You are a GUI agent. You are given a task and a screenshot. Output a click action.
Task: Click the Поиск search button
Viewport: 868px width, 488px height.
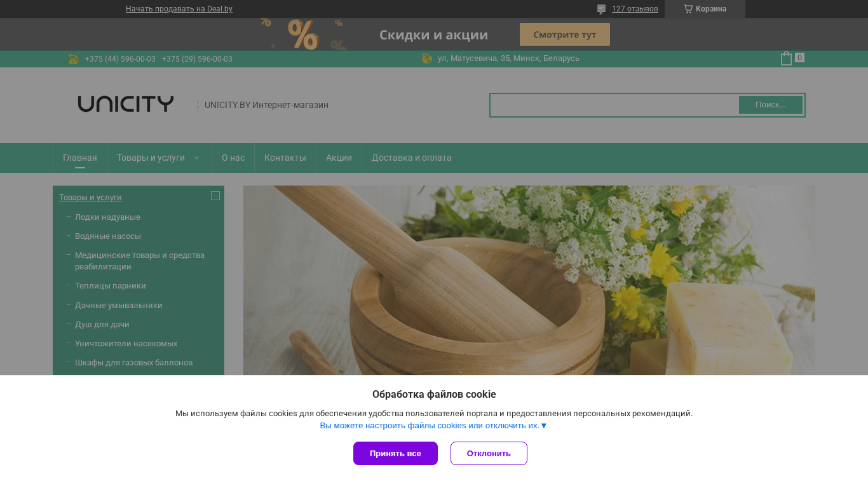click(771, 105)
